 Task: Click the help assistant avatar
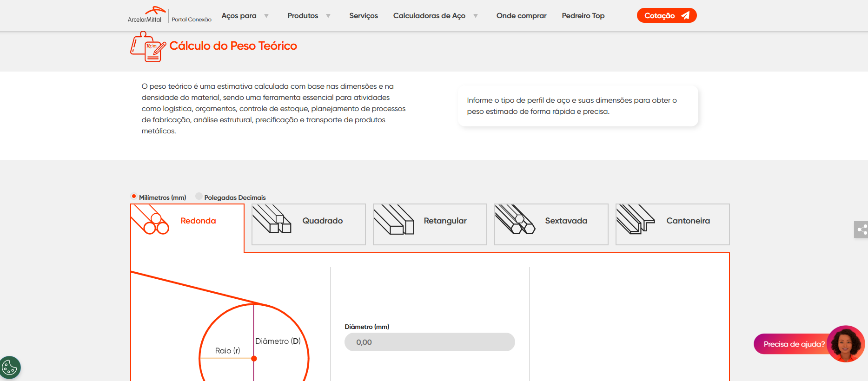846,344
